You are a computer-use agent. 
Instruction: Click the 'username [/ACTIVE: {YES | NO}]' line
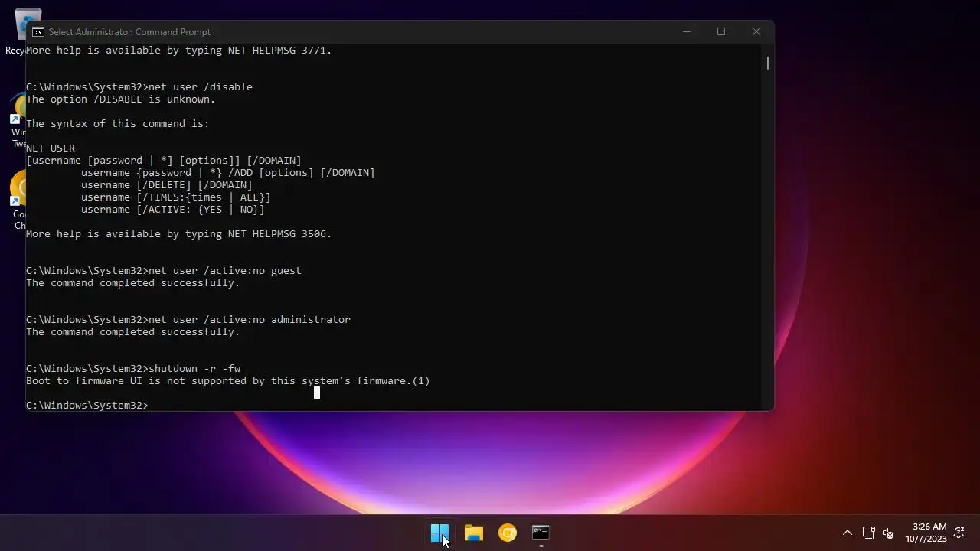(173, 209)
